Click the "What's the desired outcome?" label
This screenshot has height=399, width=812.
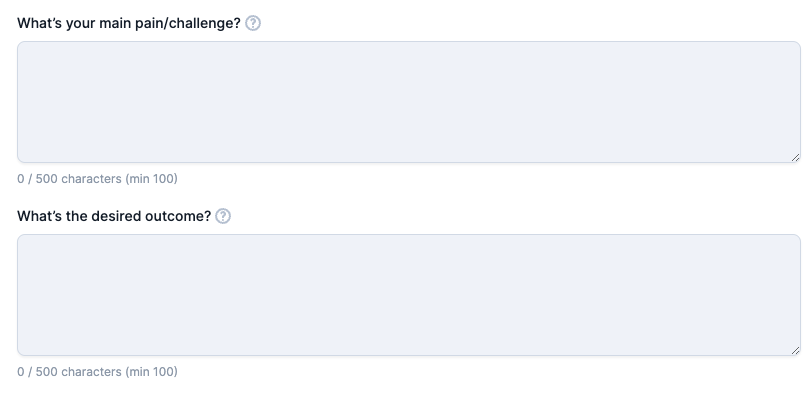click(x=114, y=216)
